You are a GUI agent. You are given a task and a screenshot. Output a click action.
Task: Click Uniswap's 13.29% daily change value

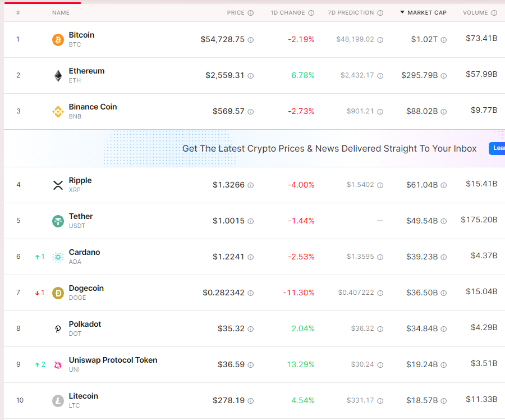click(301, 364)
